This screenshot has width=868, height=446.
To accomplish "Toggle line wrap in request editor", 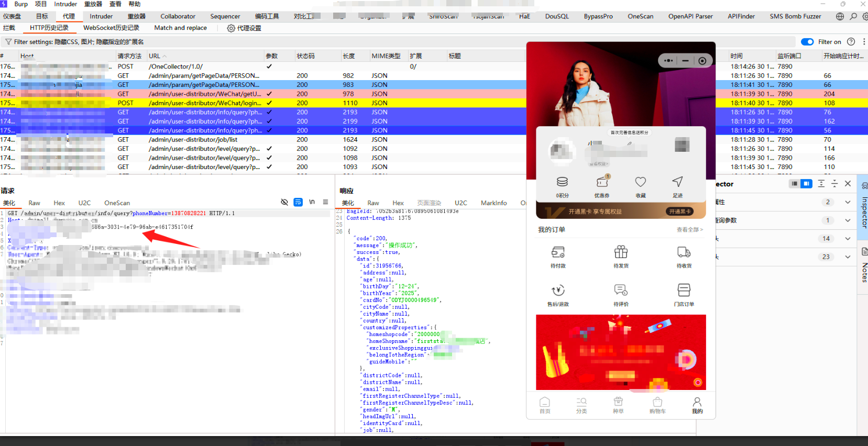I will pos(298,202).
